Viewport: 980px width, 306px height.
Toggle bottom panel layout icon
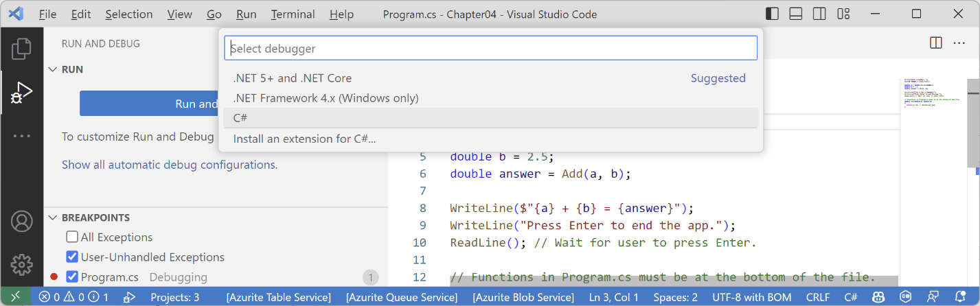click(796, 14)
